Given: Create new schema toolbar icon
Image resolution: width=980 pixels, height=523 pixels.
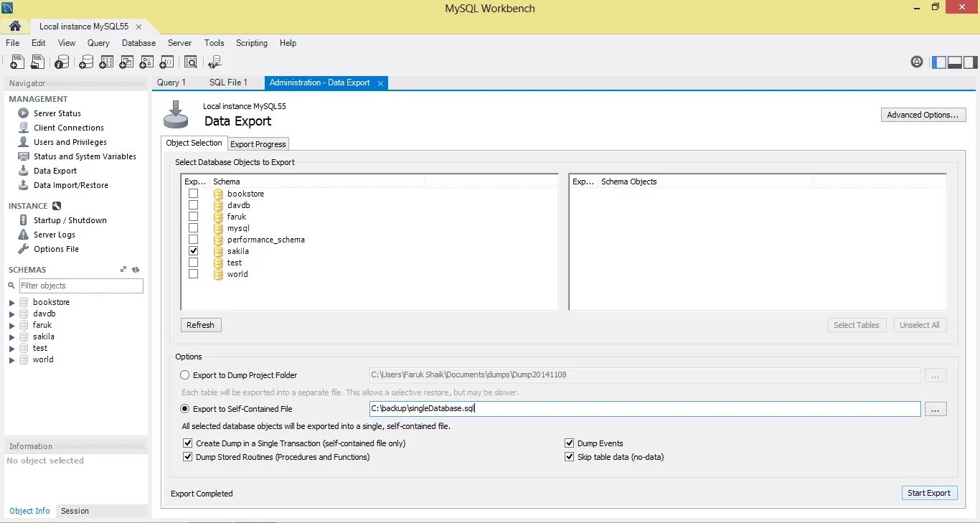Looking at the screenshot, I should [85, 62].
